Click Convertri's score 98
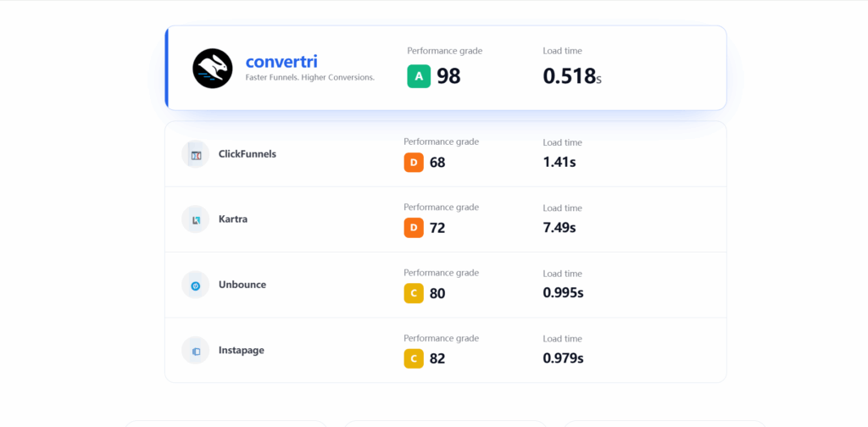This screenshot has height=427, width=868. click(x=448, y=76)
